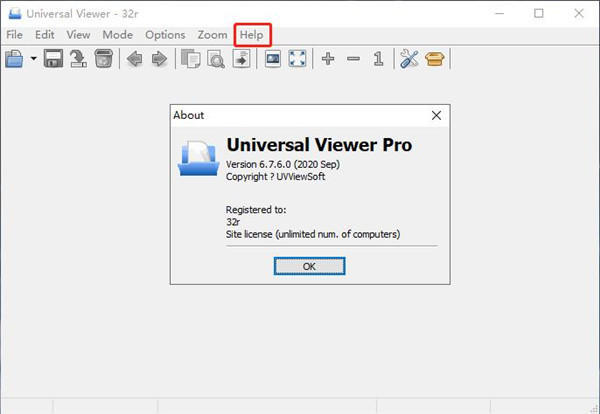Click the orange box plugins icon

click(434, 59)
